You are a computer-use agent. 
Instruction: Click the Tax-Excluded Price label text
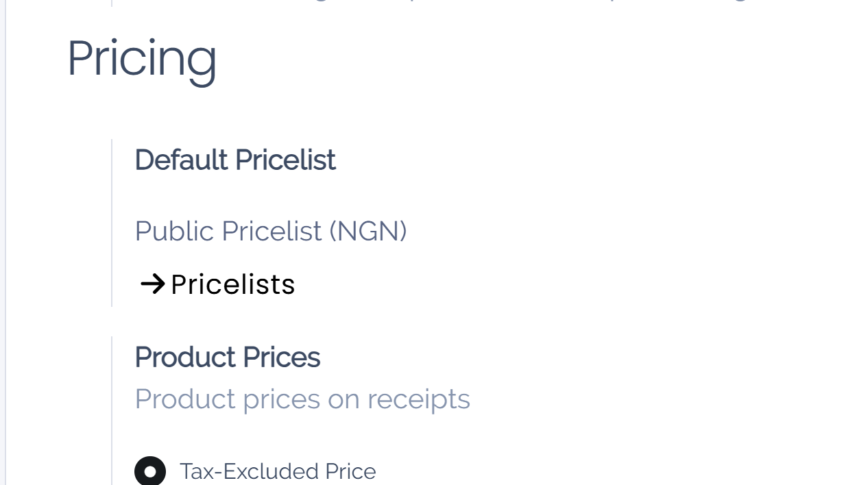278,471
